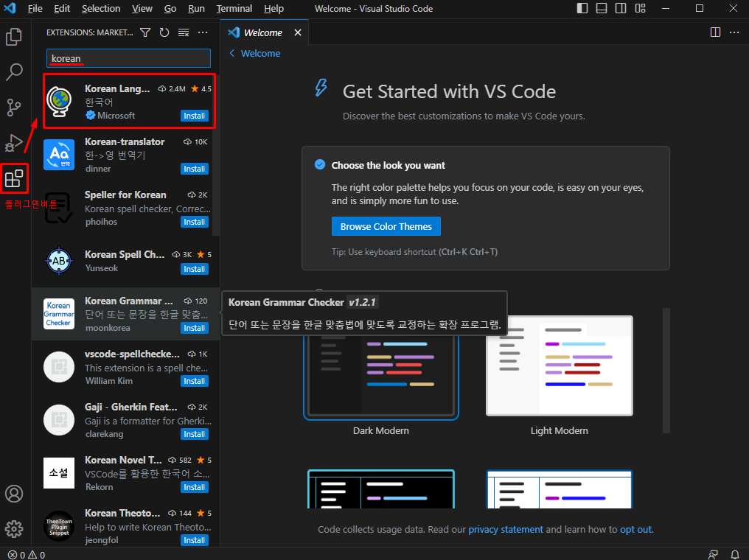Install Korean Grammar Checker extension
This screenshot has height=560, width=749.
[195, 328]
